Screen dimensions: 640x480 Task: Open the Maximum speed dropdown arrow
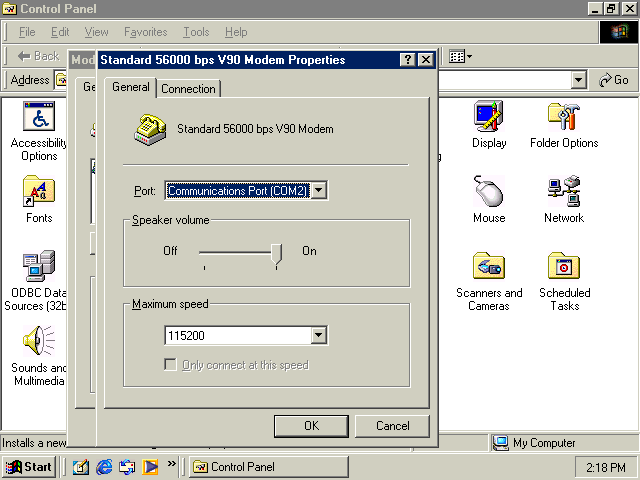[x=319, y=336]
